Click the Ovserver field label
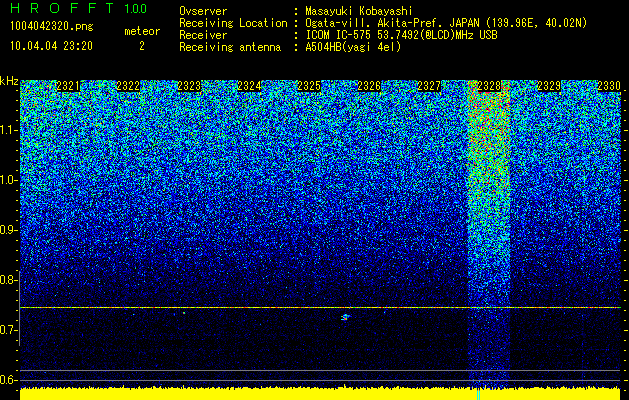 coord(203,11)
